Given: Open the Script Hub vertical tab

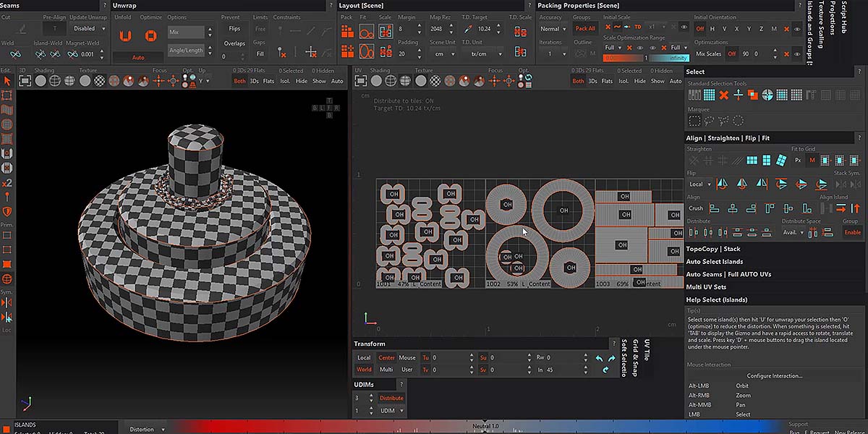Looking at the screenshot, I should click(843, 16).
